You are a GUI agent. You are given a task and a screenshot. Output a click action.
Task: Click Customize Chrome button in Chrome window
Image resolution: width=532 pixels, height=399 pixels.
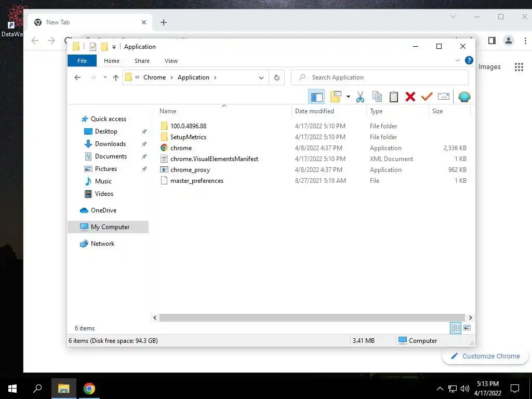485,356
